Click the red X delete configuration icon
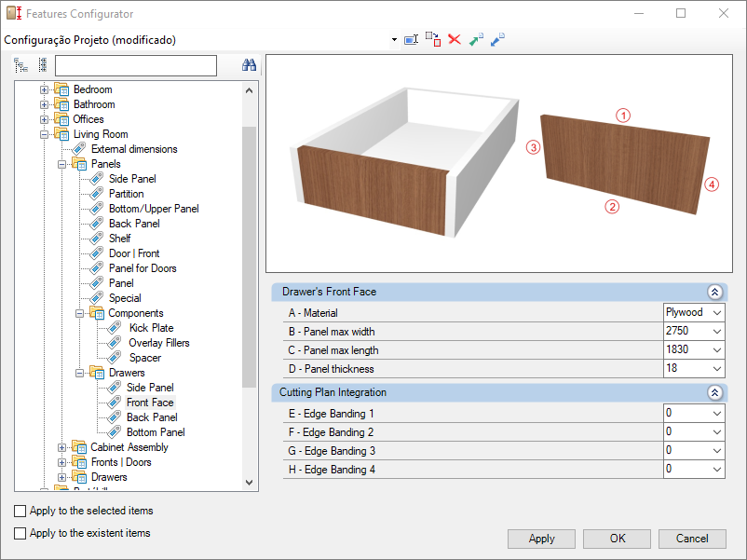747x560 pixels. tap(455, 39)
